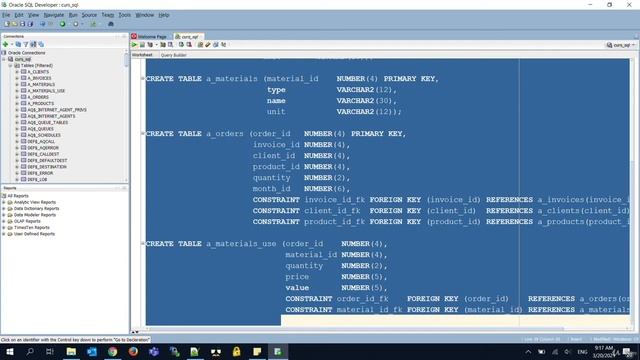Open the new connection dropdown arrow

(x=12, y=44)
